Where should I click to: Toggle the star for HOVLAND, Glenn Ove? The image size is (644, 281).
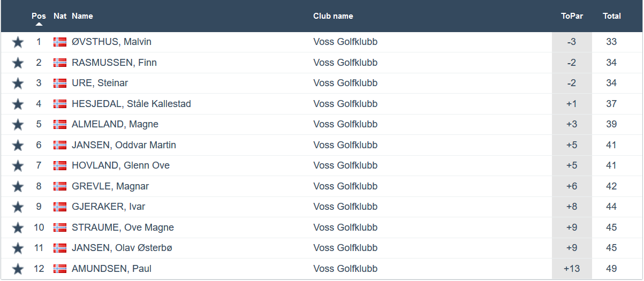[18, 166]
